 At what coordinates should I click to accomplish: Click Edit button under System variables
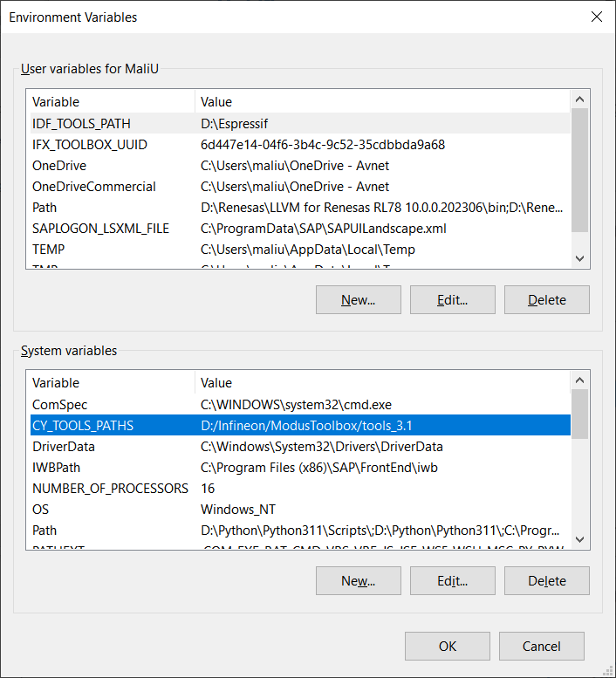coord(452,580)
